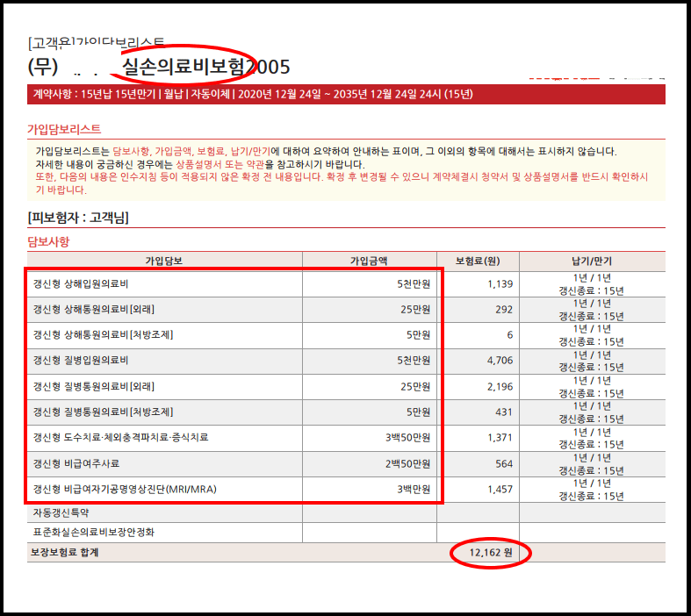691x616 pixels.
Task: Click the 12,162 원 total premium amount
Action: pos(492,554)
